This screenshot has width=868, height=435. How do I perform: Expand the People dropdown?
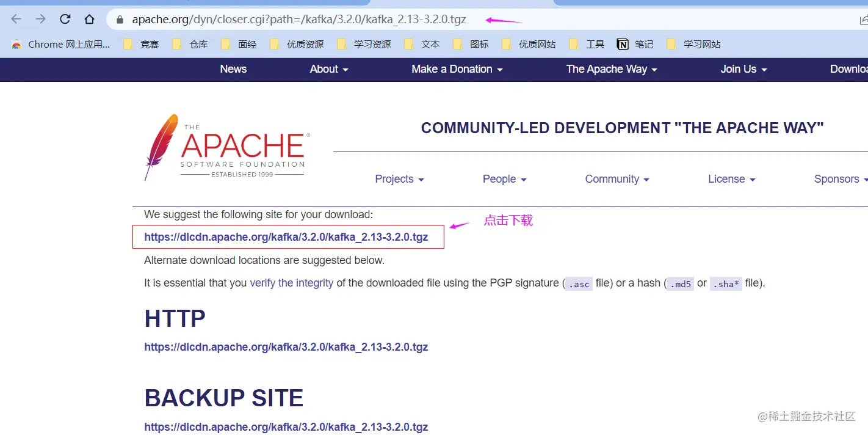(x=504, y=179)
